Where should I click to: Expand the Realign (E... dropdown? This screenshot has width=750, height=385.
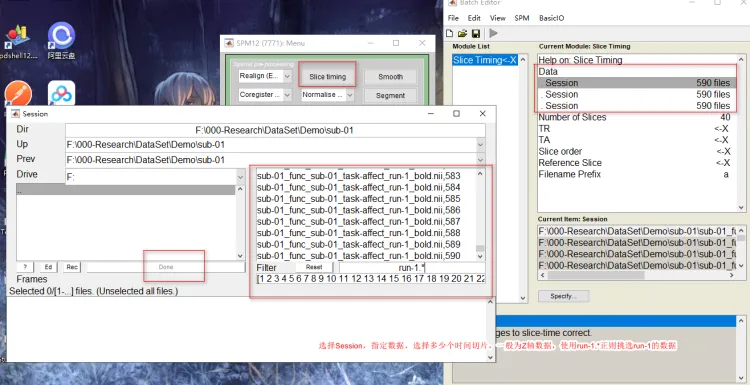[287, 76]
